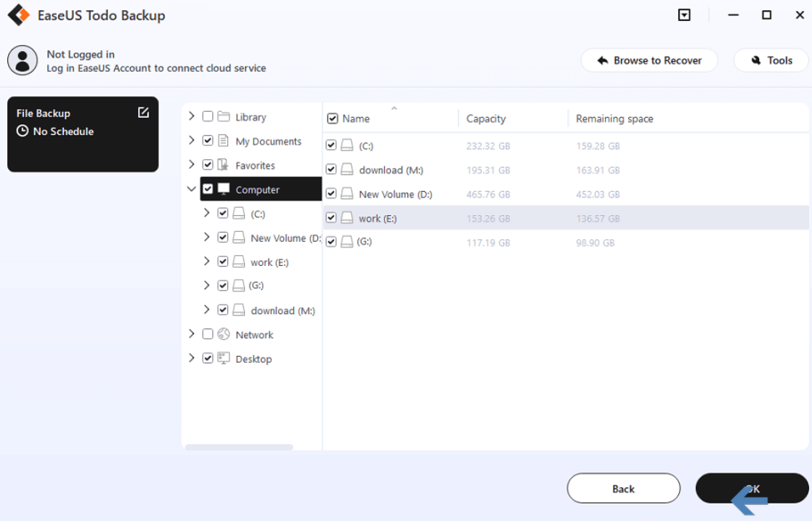
Task: Click the EaseUS Todo Backup logo icon
Action: pyautogui.click(x=18, y=15)
